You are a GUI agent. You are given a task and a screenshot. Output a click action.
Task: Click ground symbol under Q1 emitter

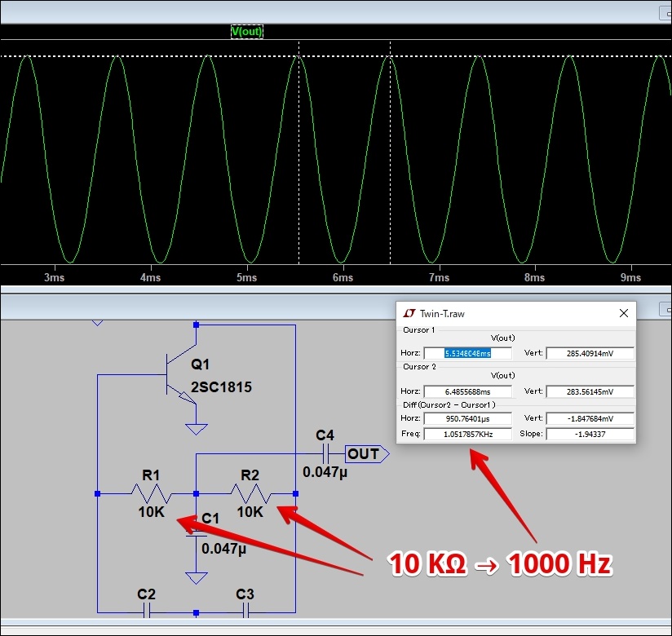point(197,429)
